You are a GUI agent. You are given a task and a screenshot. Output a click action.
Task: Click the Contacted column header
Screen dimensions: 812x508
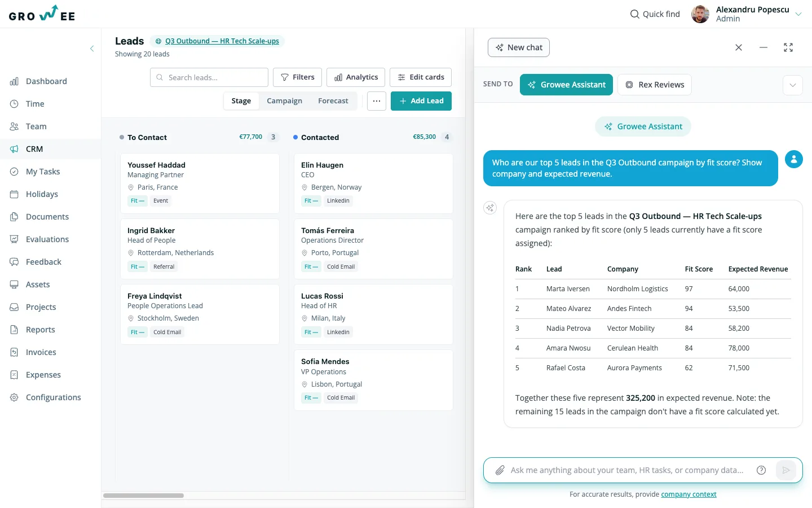(320, 137)
